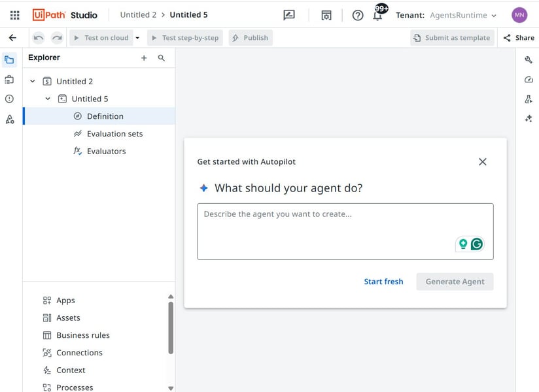The height and width of the screenshot is (392, 539).
Task: Click the Grammarly icon in the text box
Action: 477,244
